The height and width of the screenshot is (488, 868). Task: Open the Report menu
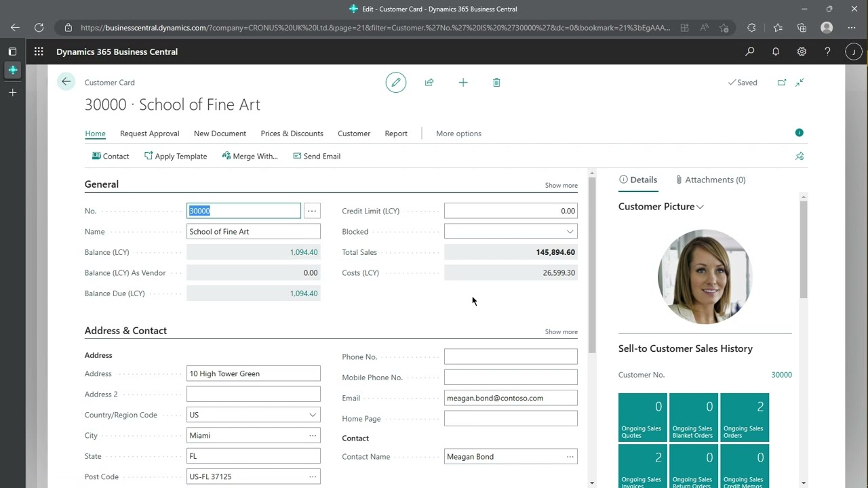(x=396, y=134)
